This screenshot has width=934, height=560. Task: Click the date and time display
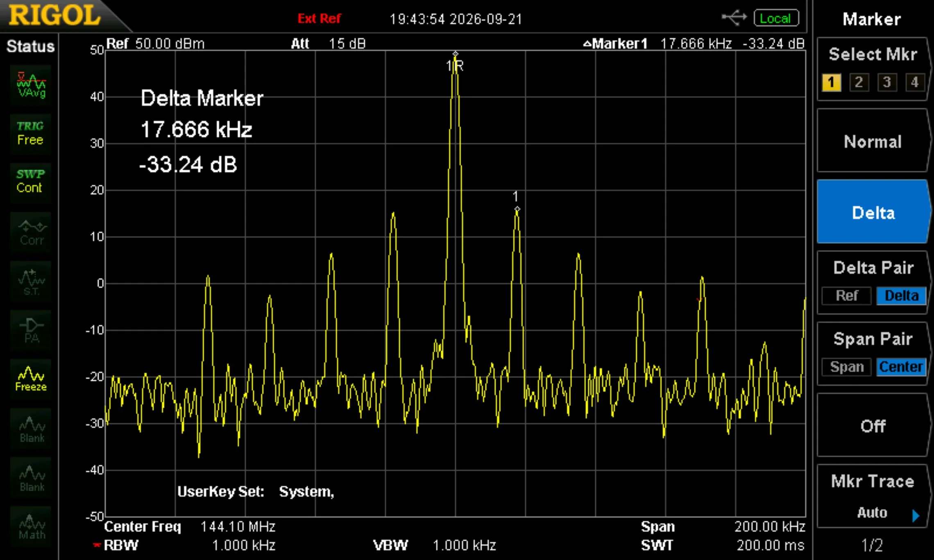456,19
